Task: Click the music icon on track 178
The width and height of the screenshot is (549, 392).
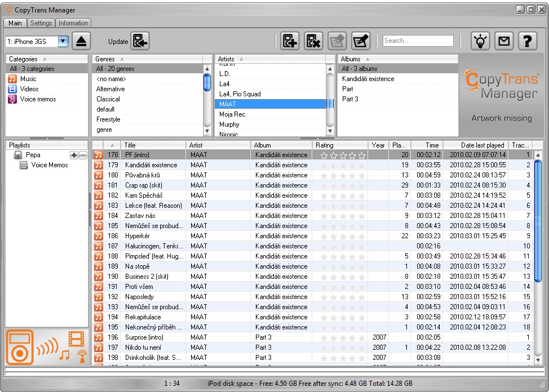Action: (99, 155)
